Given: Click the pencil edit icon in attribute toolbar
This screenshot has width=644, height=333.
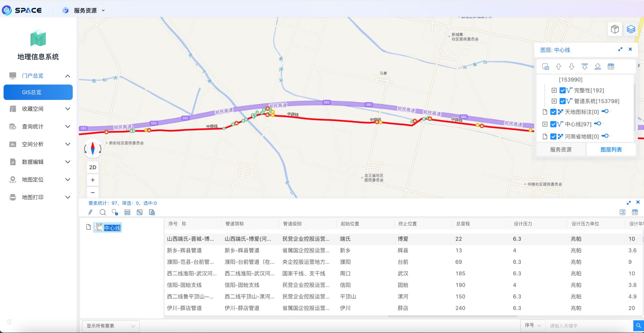Looking at the screenshot, I should coord(90,212).
